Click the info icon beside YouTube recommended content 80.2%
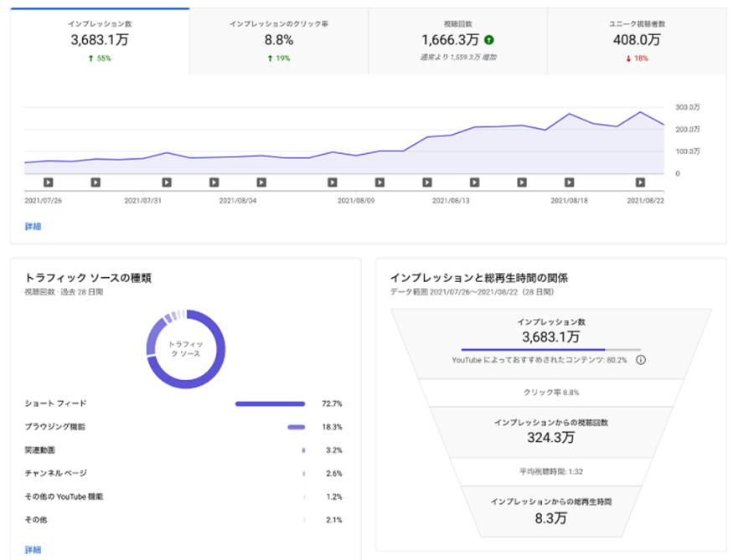Image resolution: width=754 pixels, height=560 pixels. coord(641,360)
